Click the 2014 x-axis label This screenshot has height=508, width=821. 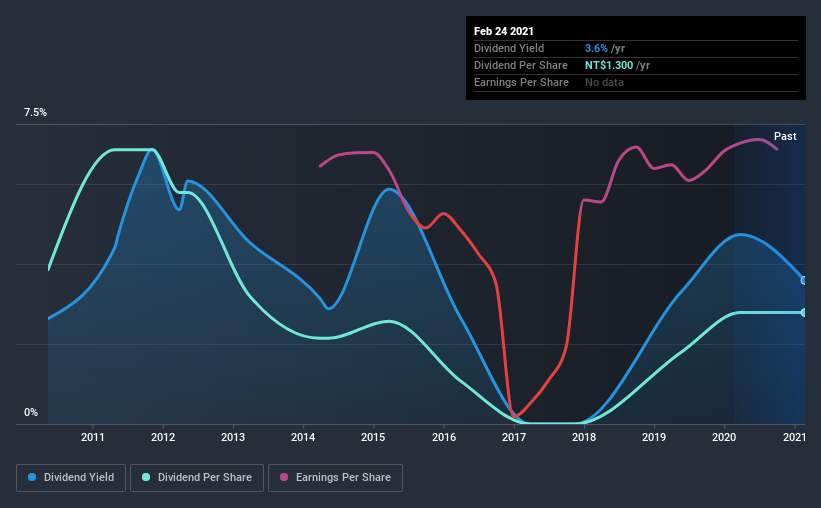coord(303,437)
